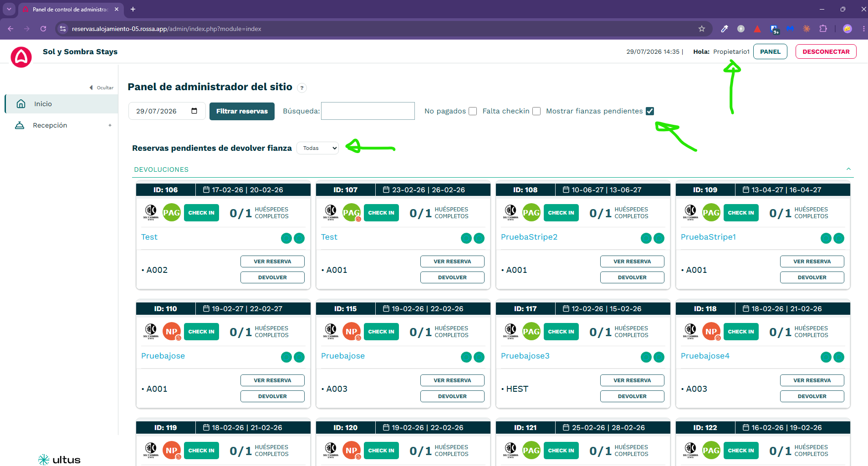Click the PAG badge on reservation 106
868x466 pixels.
click(x=172, y=213)
